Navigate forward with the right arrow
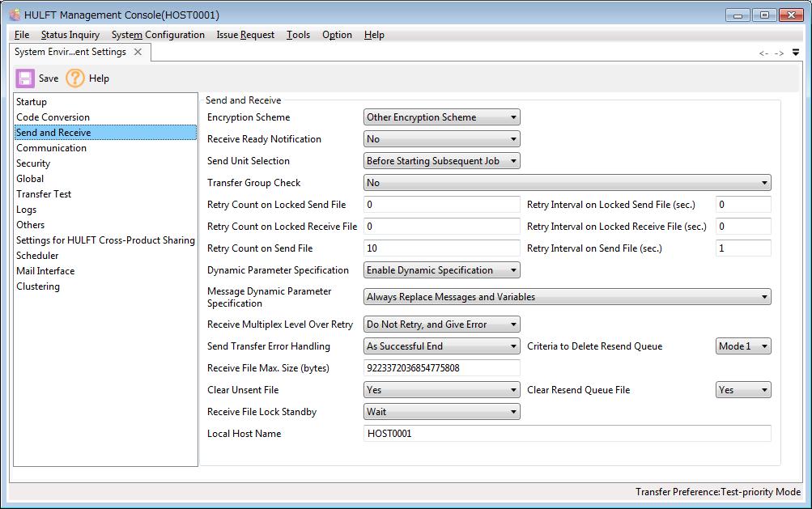The image size is (812, 509). pyautogui.click(x=779, y=53)
